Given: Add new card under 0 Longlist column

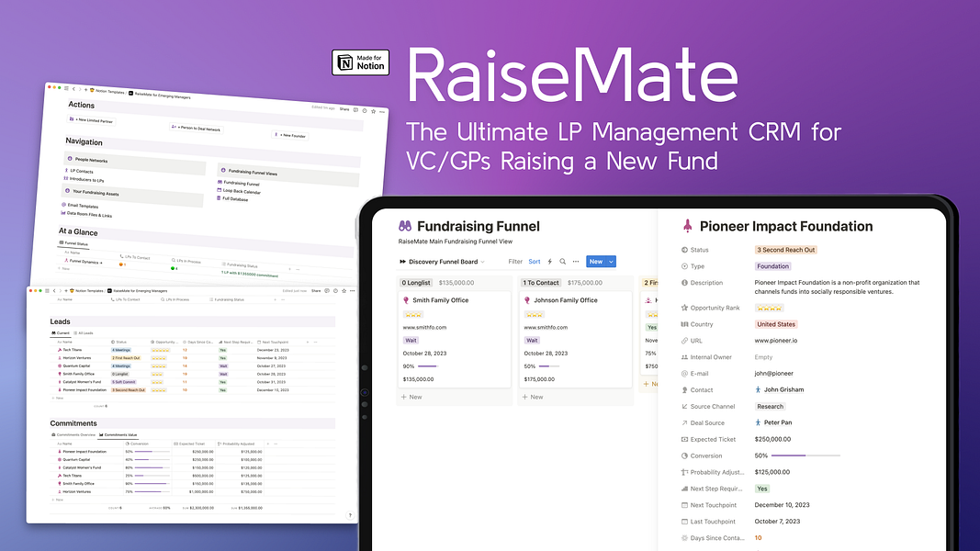Looking at the screenshot, I should [411, 398].
